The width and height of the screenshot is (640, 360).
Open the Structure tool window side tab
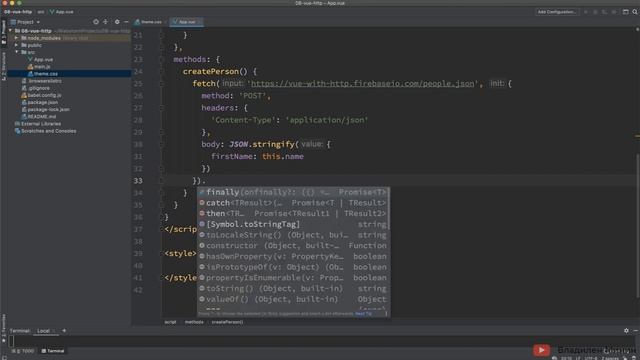(4, 66)
